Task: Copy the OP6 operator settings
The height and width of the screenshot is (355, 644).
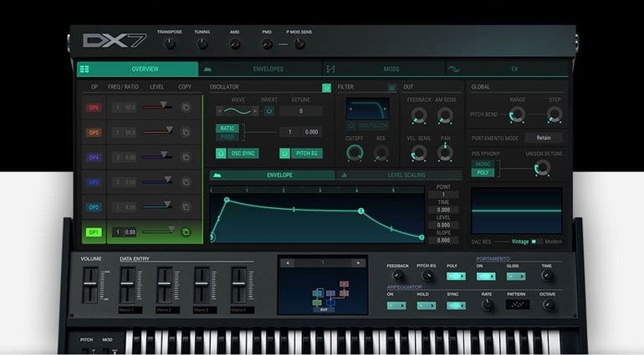Action: pyautogui.click(x=186, y=108)
